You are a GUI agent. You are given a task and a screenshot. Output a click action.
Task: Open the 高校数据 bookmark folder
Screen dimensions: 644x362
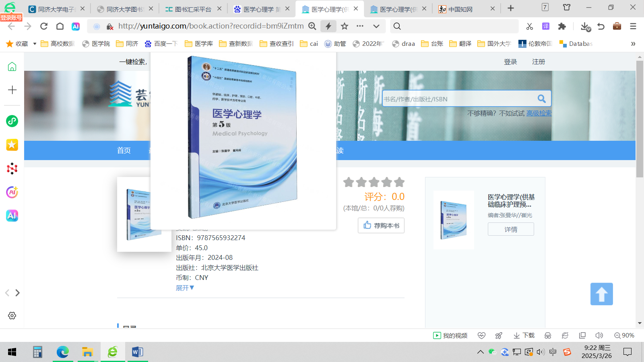click(x=58, y=43)
